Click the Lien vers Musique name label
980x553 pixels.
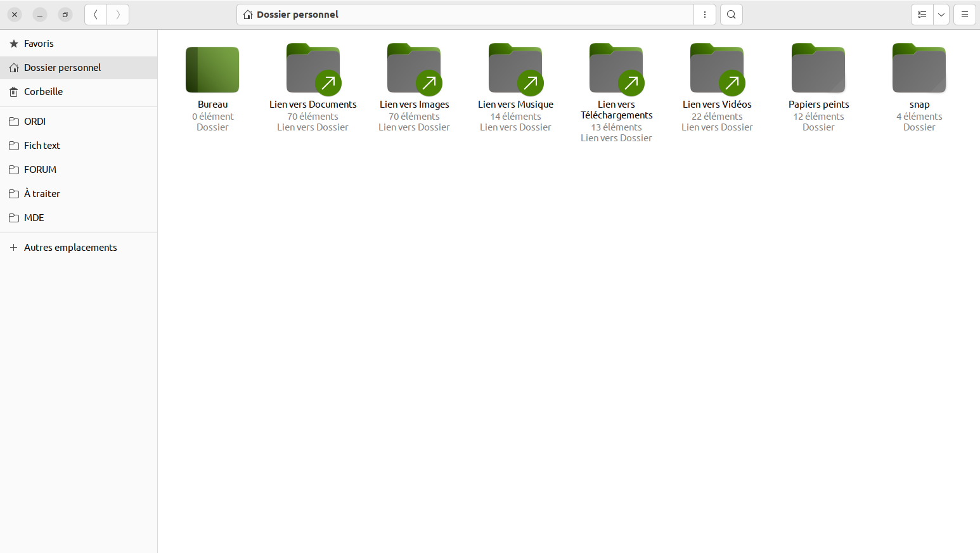click(x=515, y=105)
